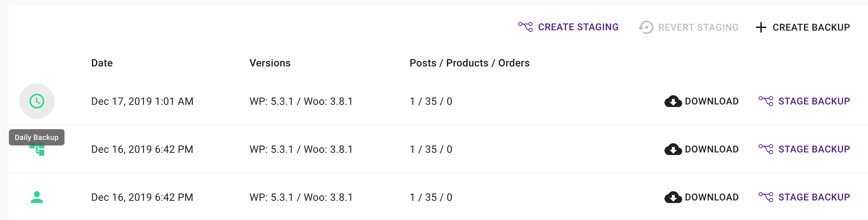The width and height of the screenshot is (868, 220).
Task: Click the Create Staging button
Action: 568,27
